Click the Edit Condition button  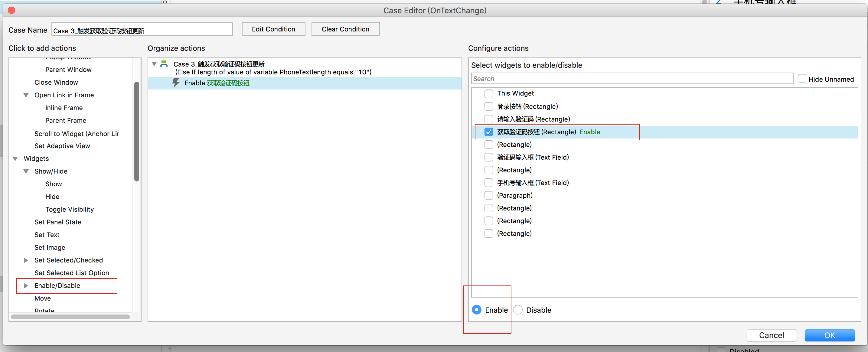tap(273, 29)
